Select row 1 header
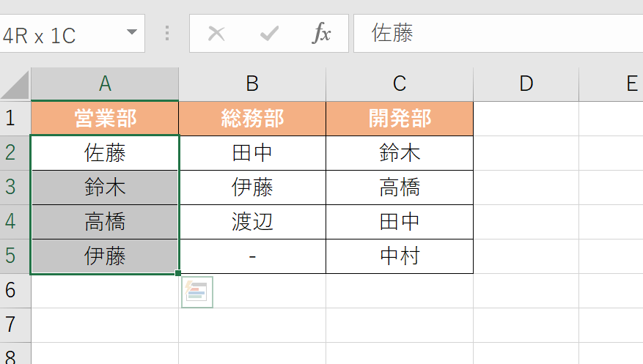The height and width of the screenshot is (364, 643). [11, 119]
